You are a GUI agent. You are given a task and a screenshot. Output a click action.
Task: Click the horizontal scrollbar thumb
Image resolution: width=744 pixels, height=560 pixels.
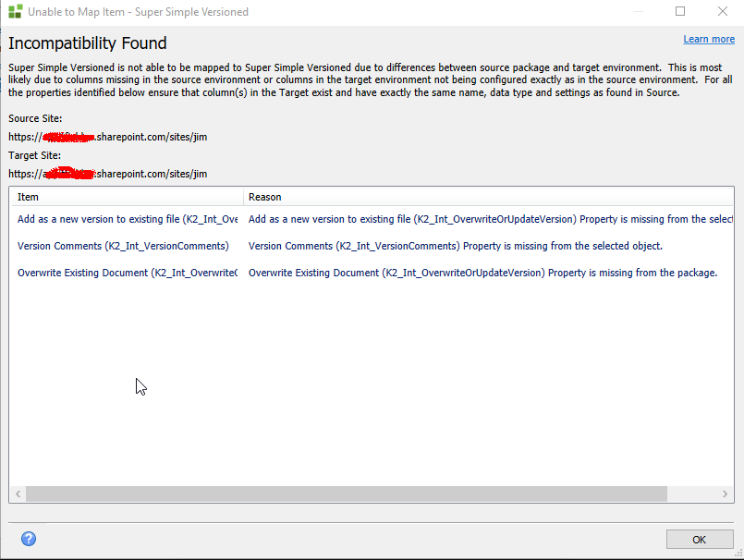(x=347, y=493)
